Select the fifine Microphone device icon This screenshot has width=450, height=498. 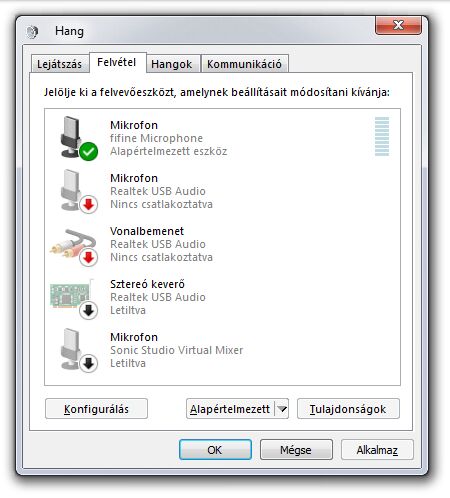click(x=75, y=137)
